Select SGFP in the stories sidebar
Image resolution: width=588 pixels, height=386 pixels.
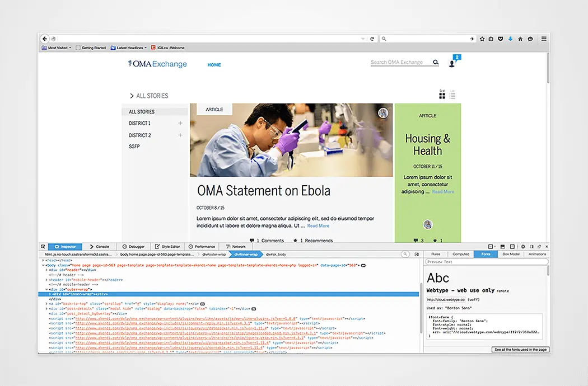[134, 147]
